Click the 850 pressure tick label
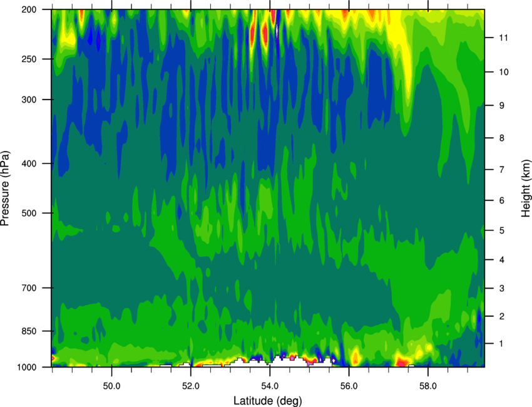Screen dimensions: 532x407 pyautogui.click(x=29, y=331)
